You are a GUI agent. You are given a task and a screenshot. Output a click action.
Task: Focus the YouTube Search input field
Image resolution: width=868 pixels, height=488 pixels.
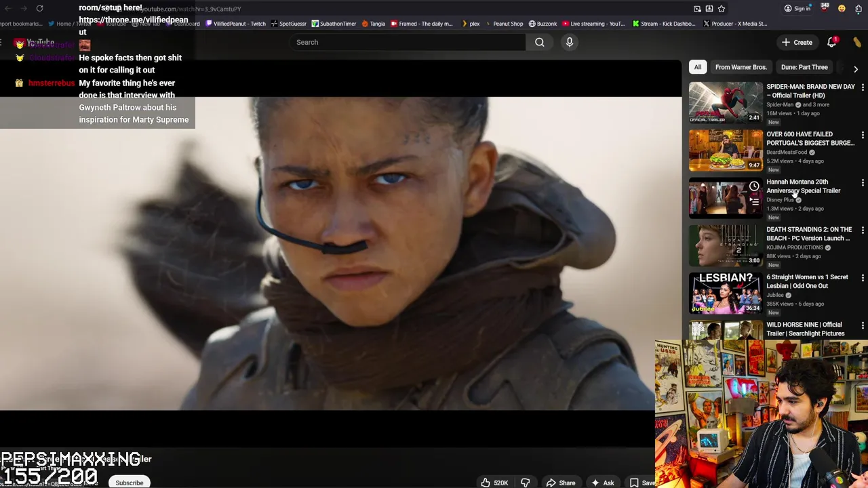408,42
